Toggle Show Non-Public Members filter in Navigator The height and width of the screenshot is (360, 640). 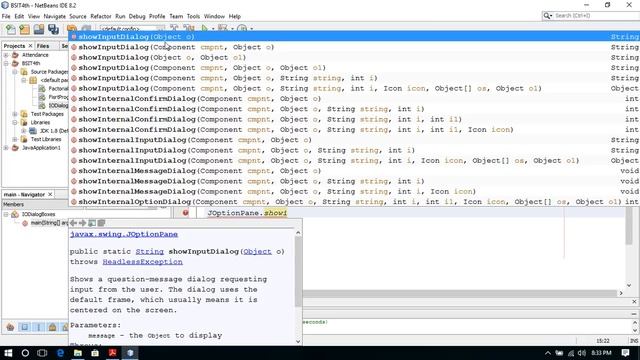(52, 327)
